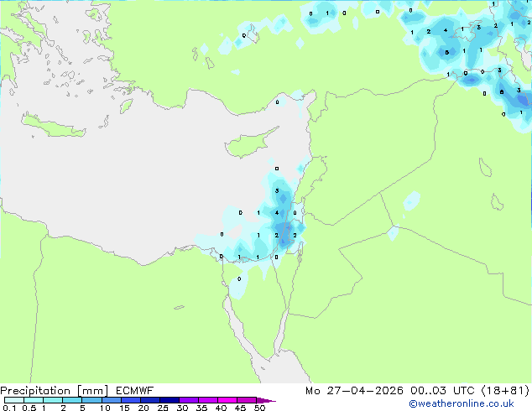
Task: Click the '0.1' legend scale label
Action: click(x=9, y=408)
